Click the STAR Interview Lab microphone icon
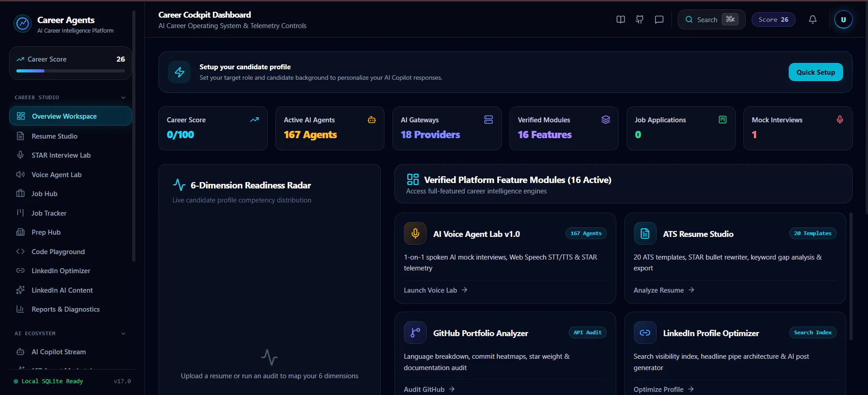 point(20,155)
